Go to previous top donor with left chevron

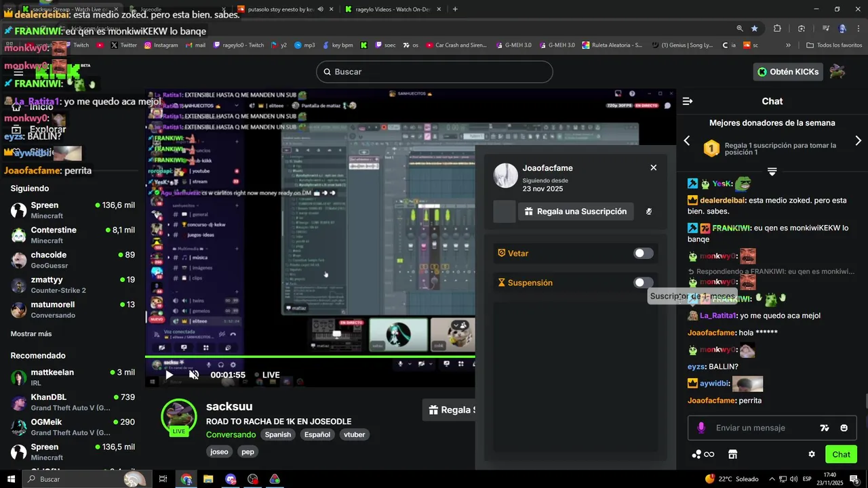pyautogui.click(x=686, y=141)
